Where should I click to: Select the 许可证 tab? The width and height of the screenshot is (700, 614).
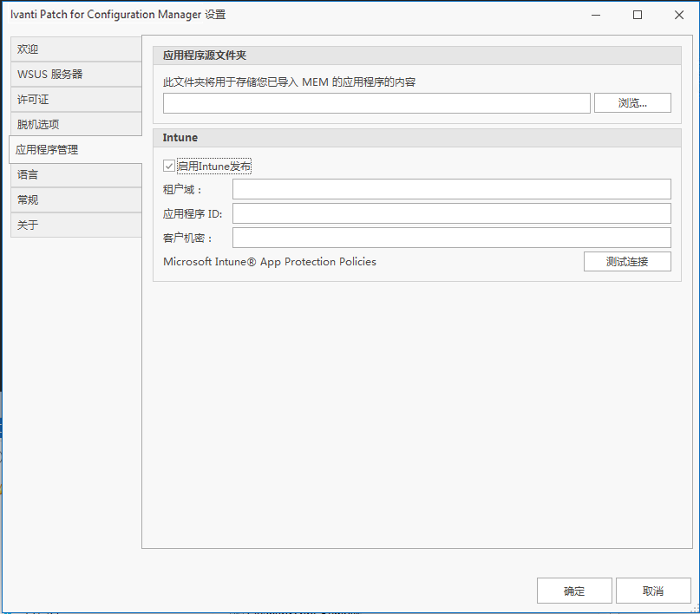75,100
